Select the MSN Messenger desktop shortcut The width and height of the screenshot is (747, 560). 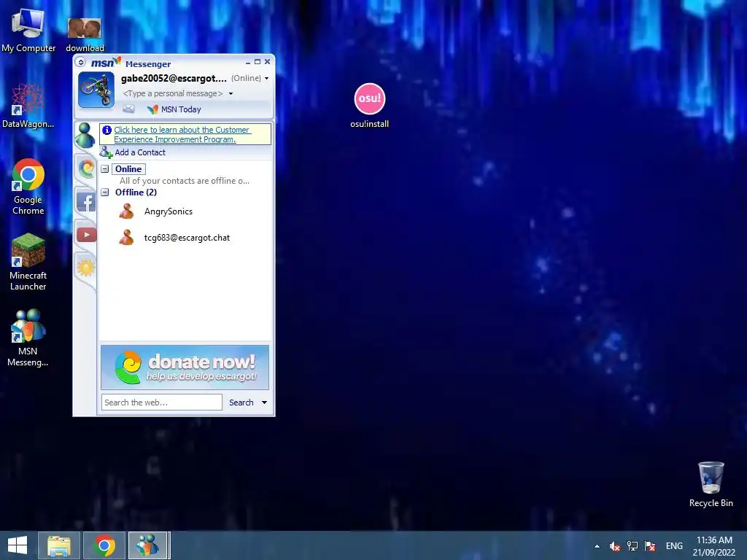coord(28,338)
